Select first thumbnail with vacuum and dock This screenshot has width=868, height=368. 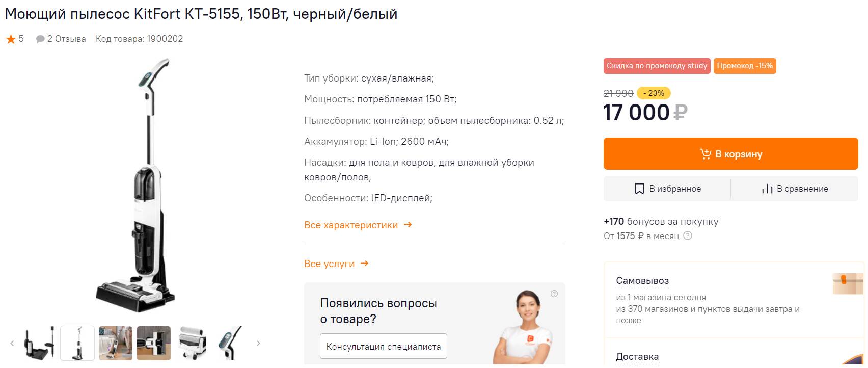coord(39,343)
